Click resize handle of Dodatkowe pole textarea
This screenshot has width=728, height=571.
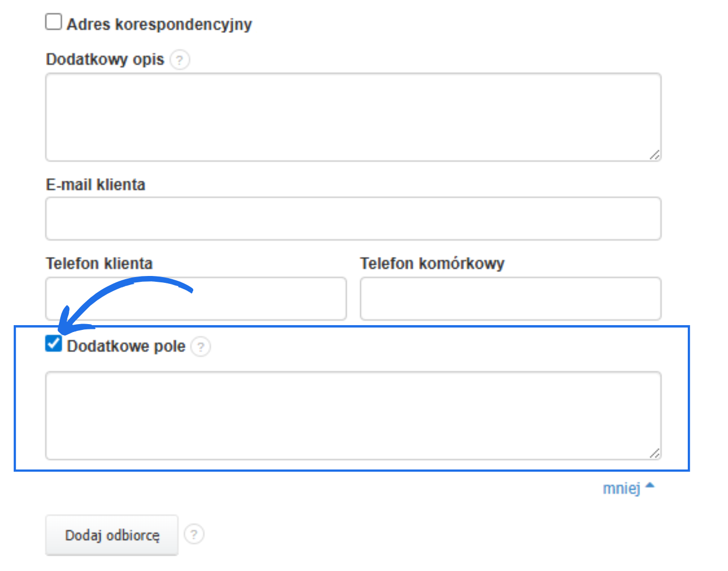pos(654,453)
